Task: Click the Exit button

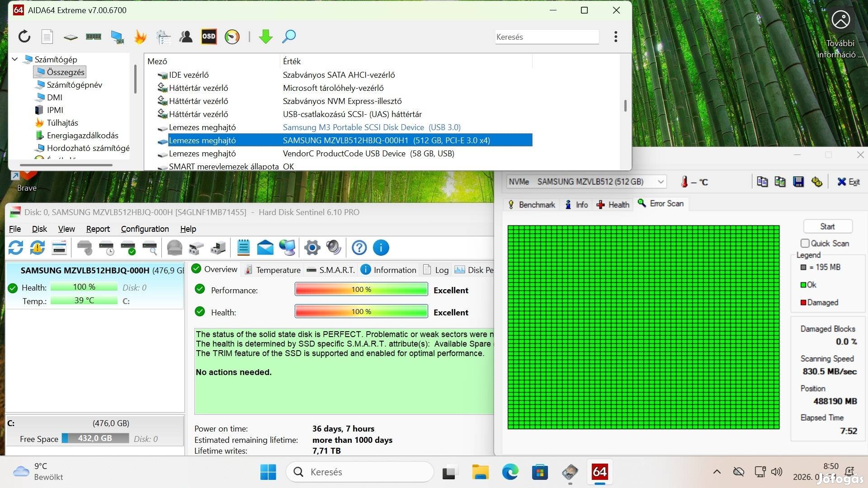Action: pos(848,182)
